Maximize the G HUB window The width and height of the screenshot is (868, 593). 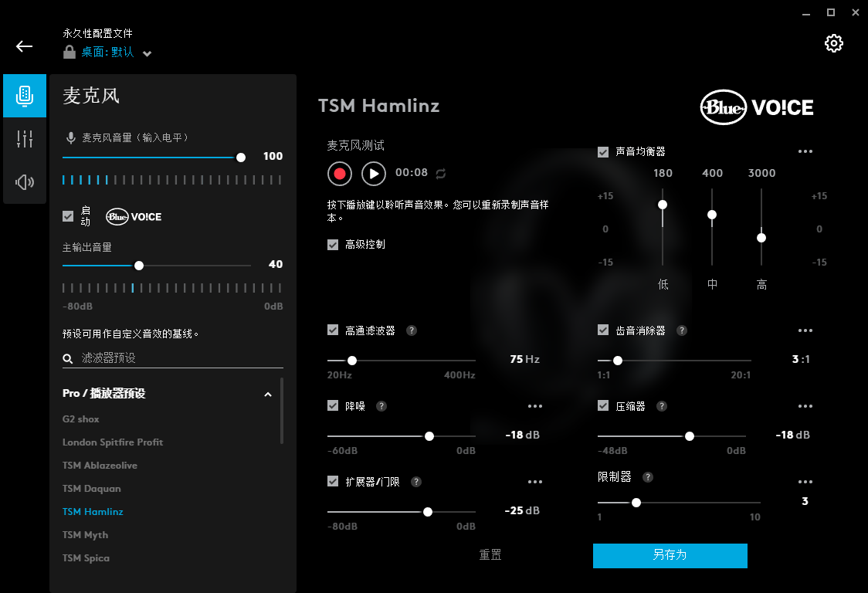pyautogui.click(x=830, y=12)
